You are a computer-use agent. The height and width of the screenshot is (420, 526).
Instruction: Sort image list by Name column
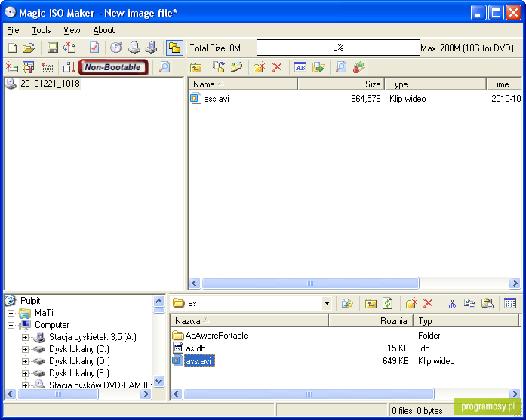[243, 84]
